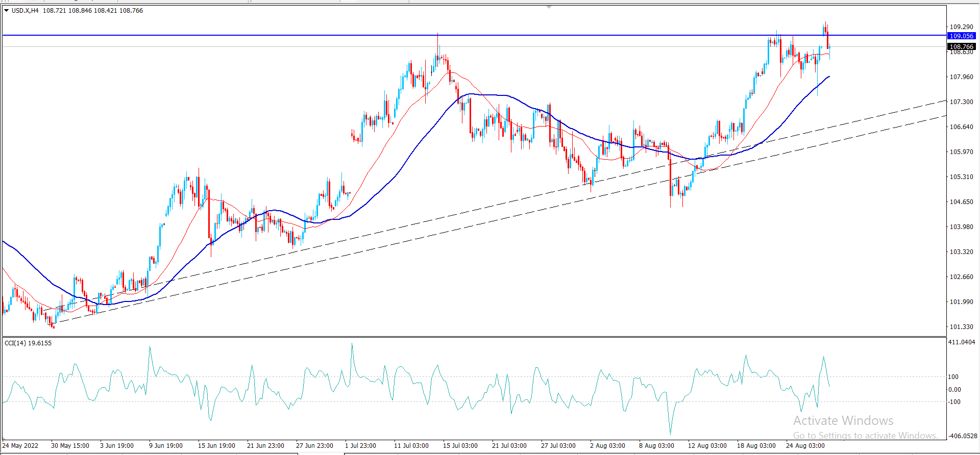Click the CCI 100 level label
980x455 pixels.
point(953,376)
